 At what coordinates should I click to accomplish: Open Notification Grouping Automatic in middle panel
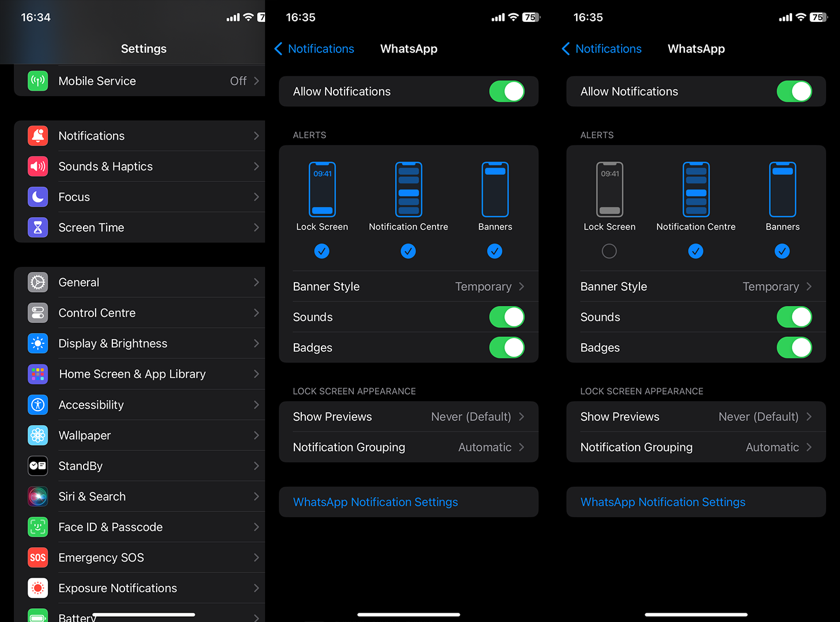click(408, 447)
